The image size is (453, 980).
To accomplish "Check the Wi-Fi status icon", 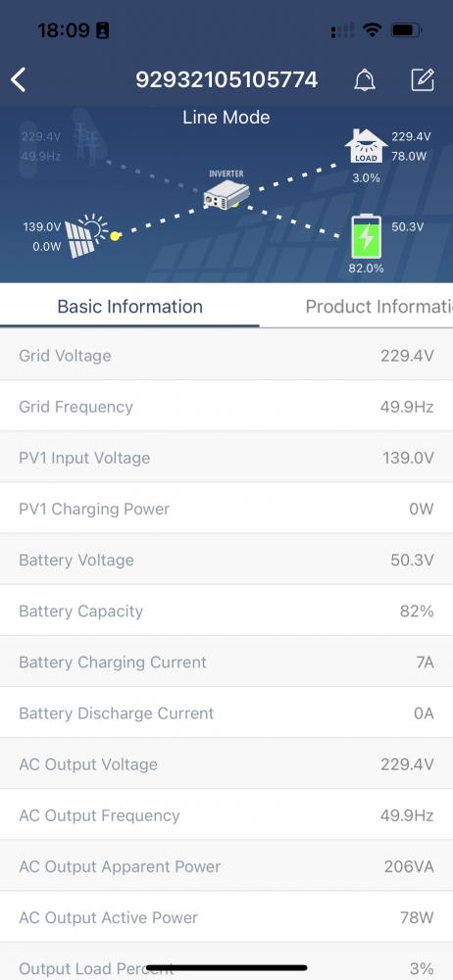I will 373,29.
